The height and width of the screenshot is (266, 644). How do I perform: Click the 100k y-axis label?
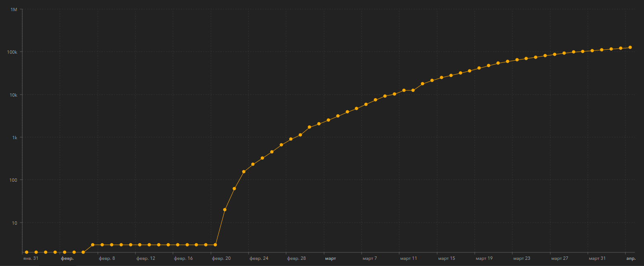12,52
